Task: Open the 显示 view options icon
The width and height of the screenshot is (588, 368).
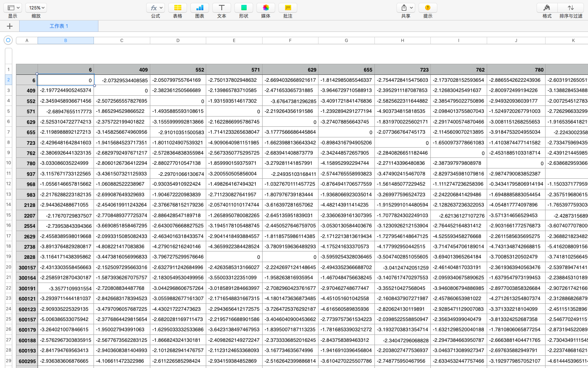Action: (x=13, y=8)
